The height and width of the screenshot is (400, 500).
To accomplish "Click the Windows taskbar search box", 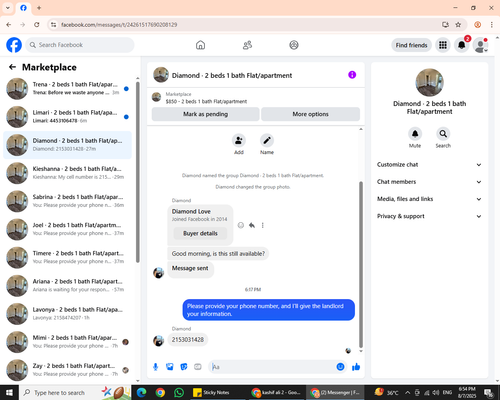I will point(75,393).
